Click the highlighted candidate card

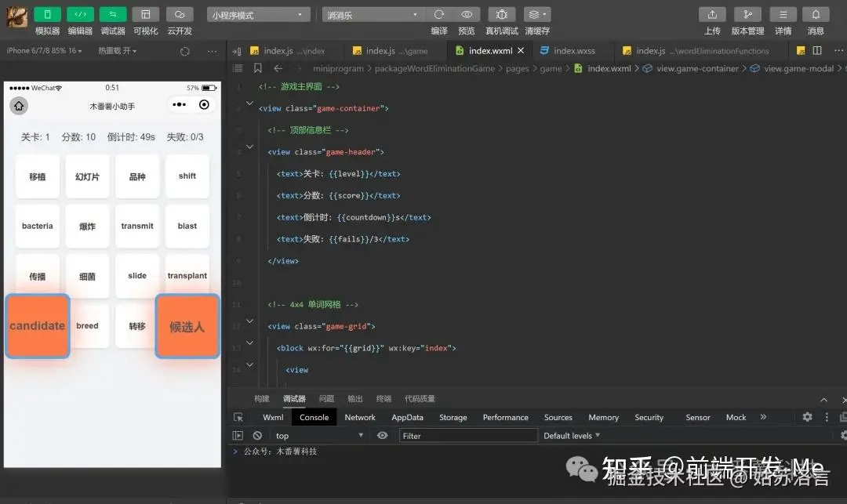click(x=38, y=326)
